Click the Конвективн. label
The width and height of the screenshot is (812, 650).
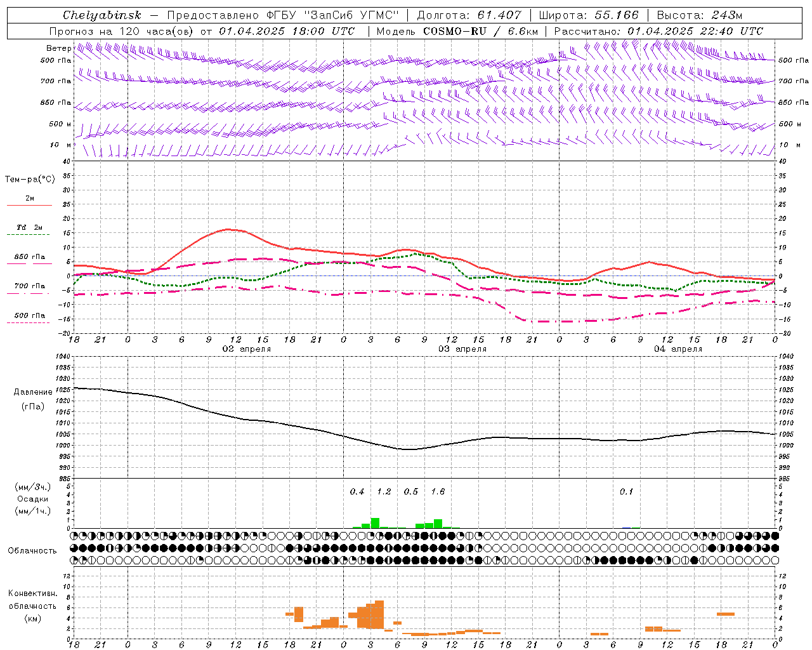[33, 594]
